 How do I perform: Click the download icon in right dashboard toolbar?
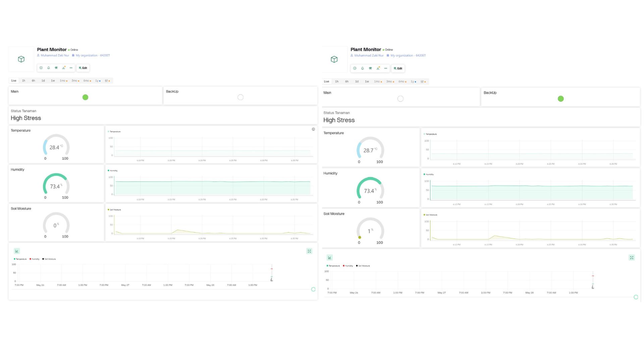[x=378, y=68]
